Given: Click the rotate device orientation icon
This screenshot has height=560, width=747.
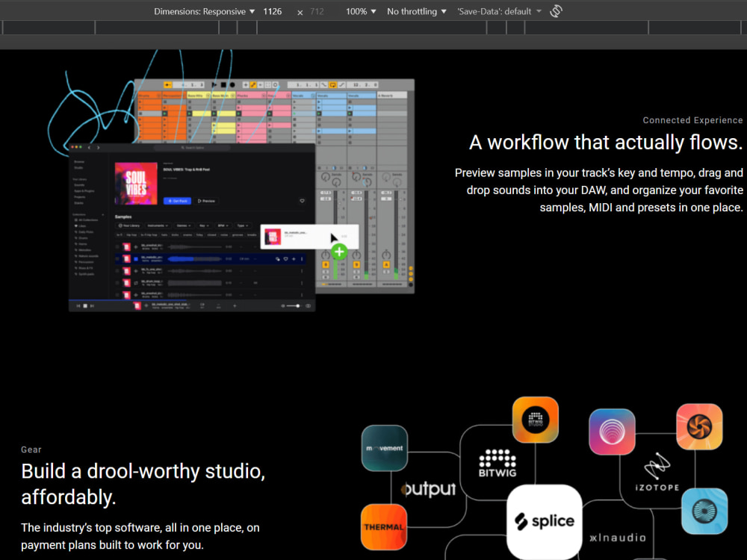Looking at the screenshot, I should coord(556,11).
